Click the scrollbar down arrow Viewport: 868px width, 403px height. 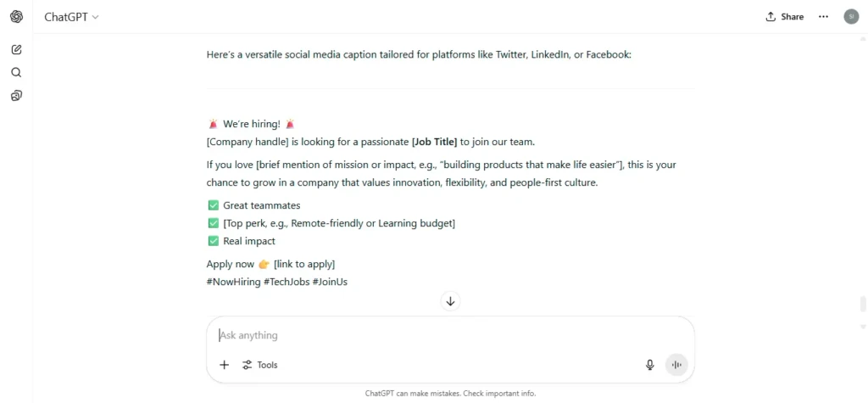coord(862,326)
